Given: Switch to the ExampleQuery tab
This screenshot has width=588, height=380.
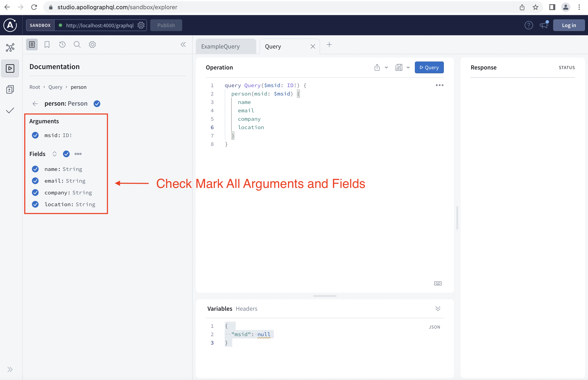Looking at the screenshot, I should pos(220,46).
